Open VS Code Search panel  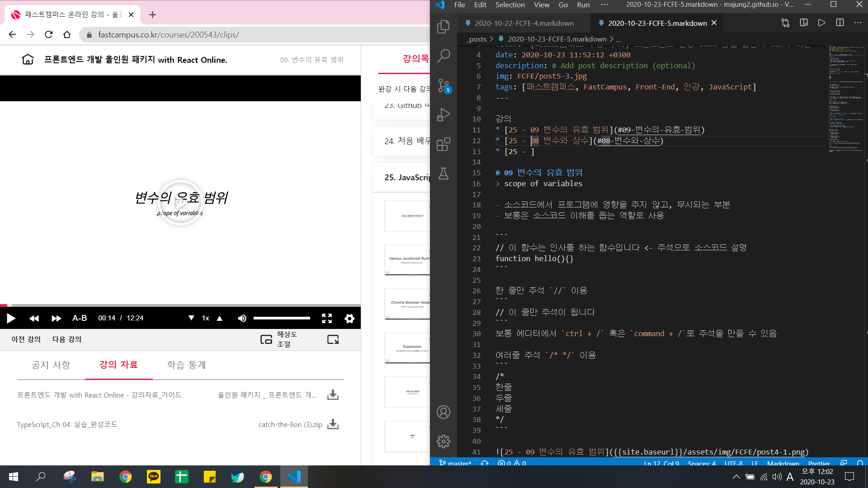443,56
